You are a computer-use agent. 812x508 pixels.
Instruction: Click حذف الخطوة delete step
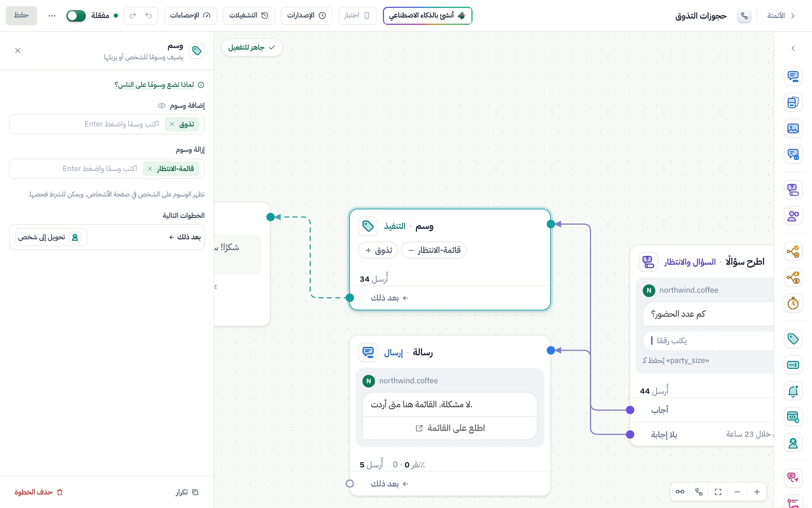click(x=39, y=492)
